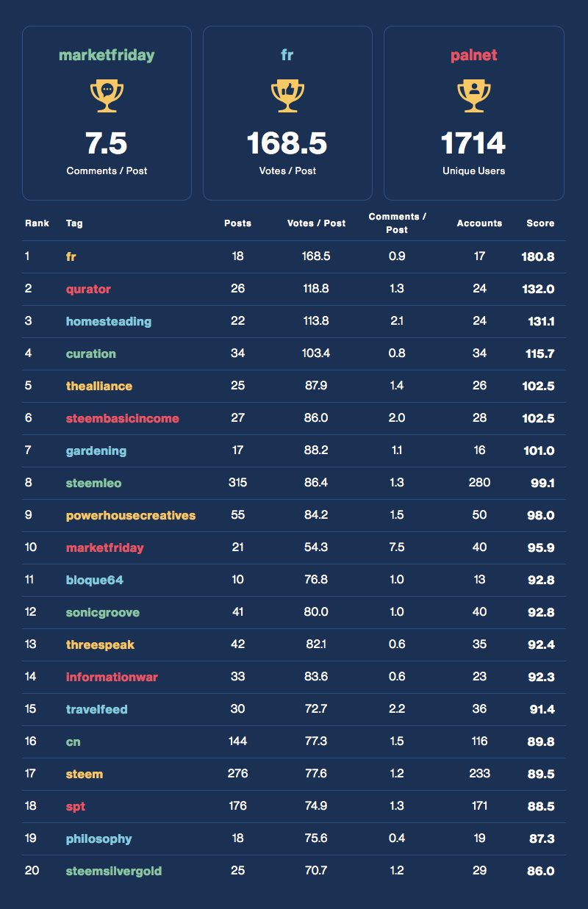Open the fr card title at top
The height and width of the screenshot is (909, 588).
(x=287, y=55)
